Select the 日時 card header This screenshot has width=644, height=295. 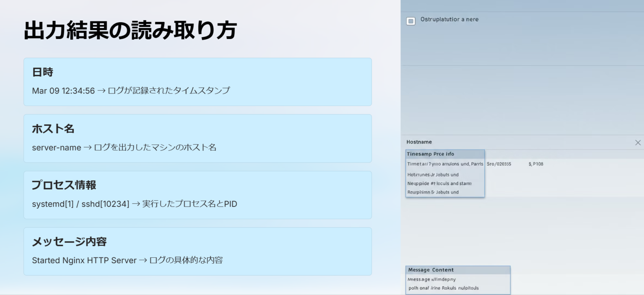click(43, 72)
